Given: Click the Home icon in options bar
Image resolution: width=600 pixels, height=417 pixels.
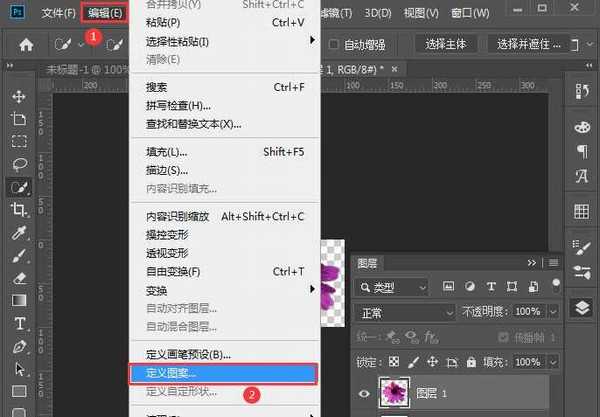Looking at the screenshot, I should [26, 44].
